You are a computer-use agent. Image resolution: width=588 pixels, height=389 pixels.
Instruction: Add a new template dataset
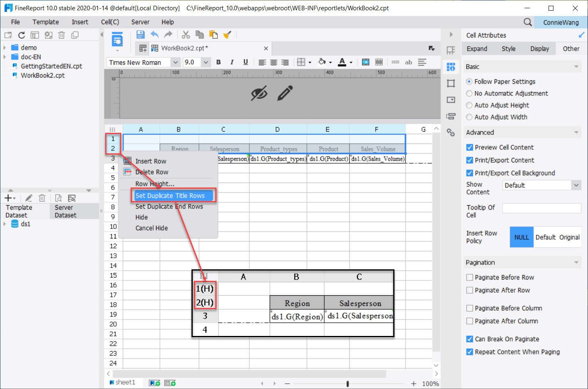[9, 198]
